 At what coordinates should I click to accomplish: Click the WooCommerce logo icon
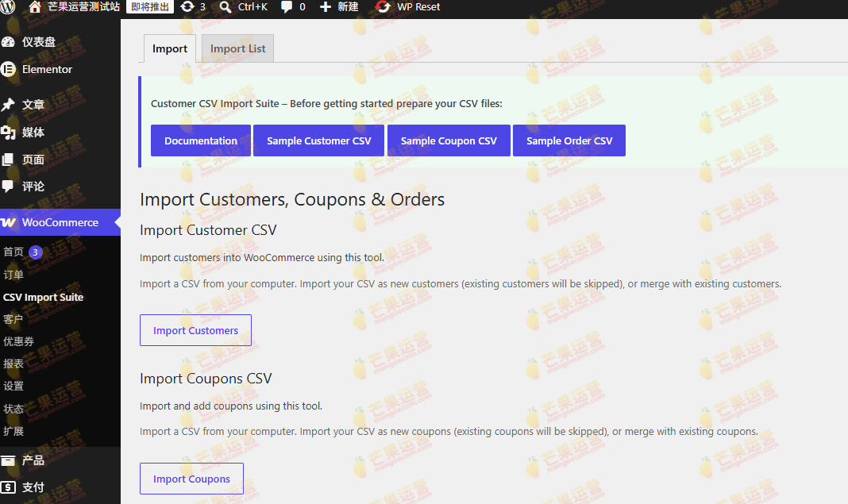click(x=8, y=222)
